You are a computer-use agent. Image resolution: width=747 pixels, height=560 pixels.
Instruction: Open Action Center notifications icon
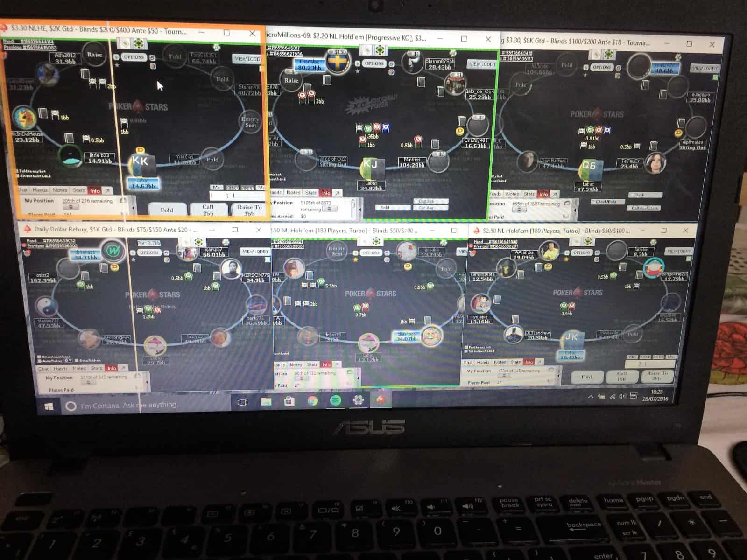click(x=633, y=396)
